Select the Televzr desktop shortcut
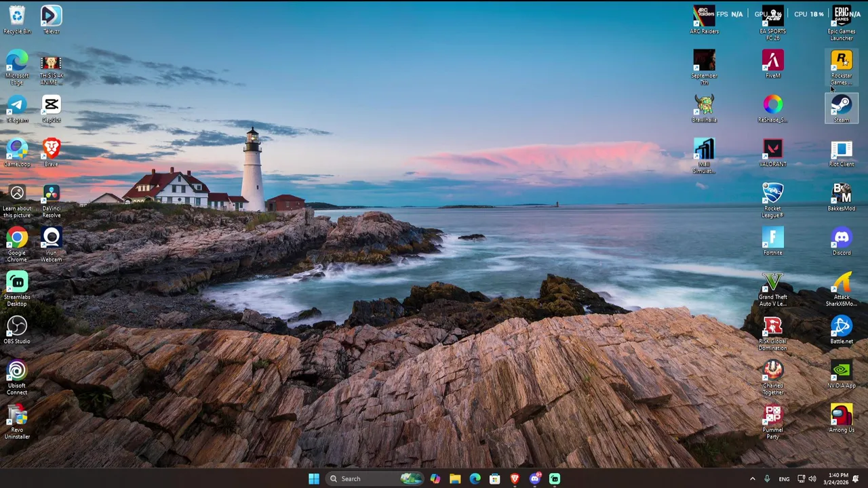 coord(51,20)
